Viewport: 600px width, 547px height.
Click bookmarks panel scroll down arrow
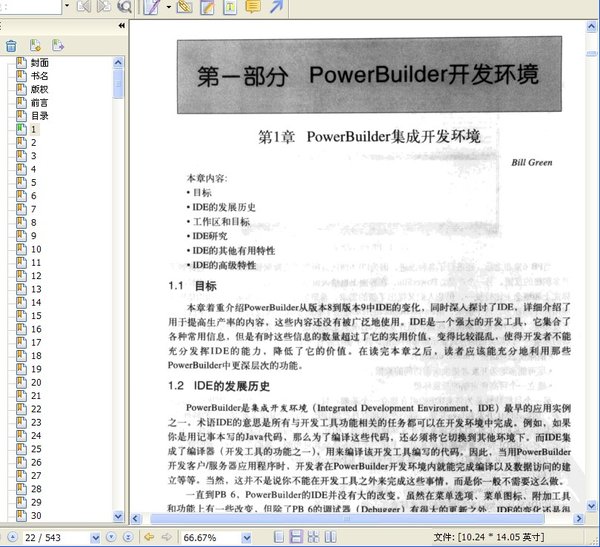click(118, 516)
